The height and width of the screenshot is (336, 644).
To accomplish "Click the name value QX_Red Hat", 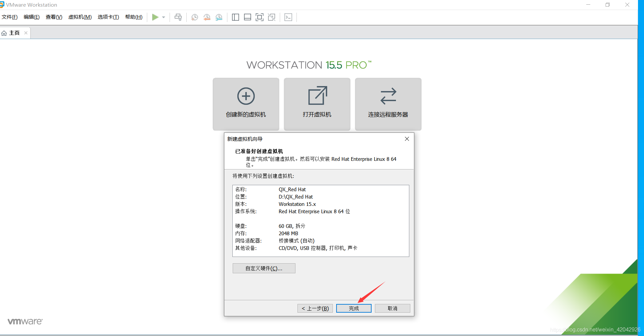I will coord(292,190).
